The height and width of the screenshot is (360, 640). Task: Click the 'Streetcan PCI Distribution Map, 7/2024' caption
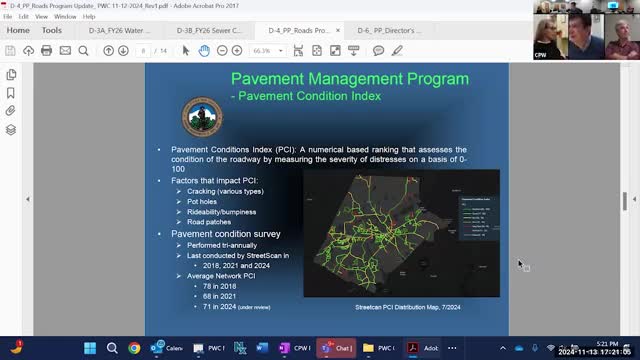(408, 307)
